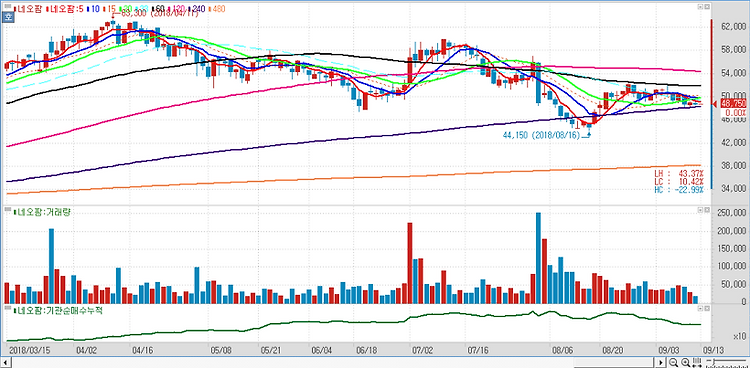Click the scroll-left arrow of horizontal scrollbar
Viewport: 750px width, 368px height.
click(6, 362)
